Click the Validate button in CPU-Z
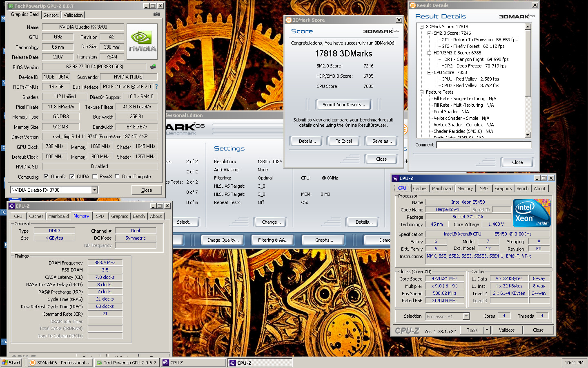 coord(507,330)
